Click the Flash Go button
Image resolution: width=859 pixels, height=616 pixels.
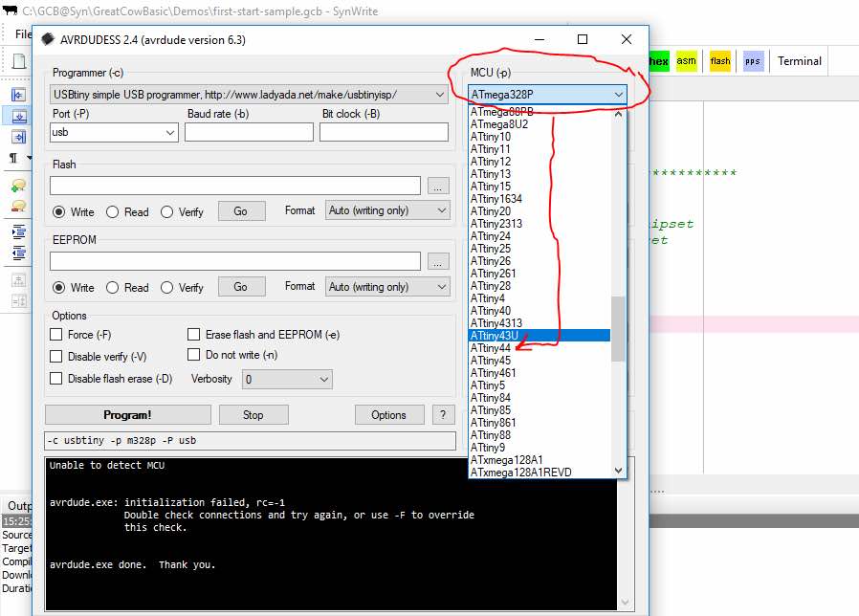[x=241, y=211]
